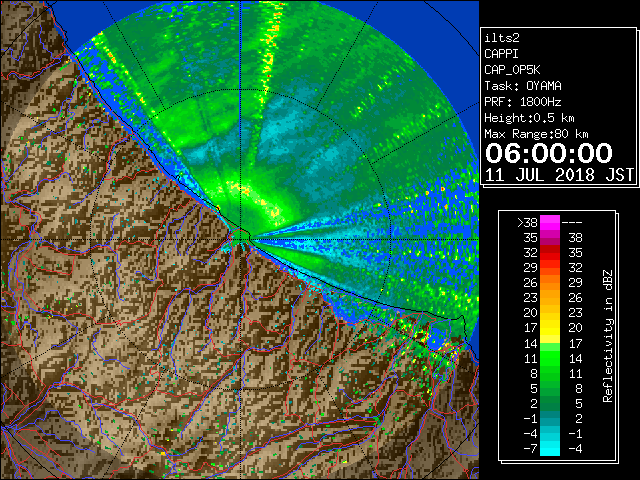Click the 'Reflectivity in dBZ' axis label
Screen dimensions: 640x480
[608, 336]
